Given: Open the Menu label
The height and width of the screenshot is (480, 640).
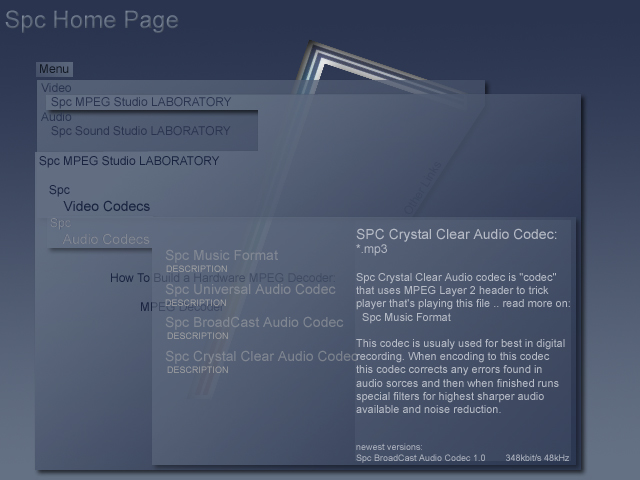Looking at the screenshot, I should (x=54, y=69).
